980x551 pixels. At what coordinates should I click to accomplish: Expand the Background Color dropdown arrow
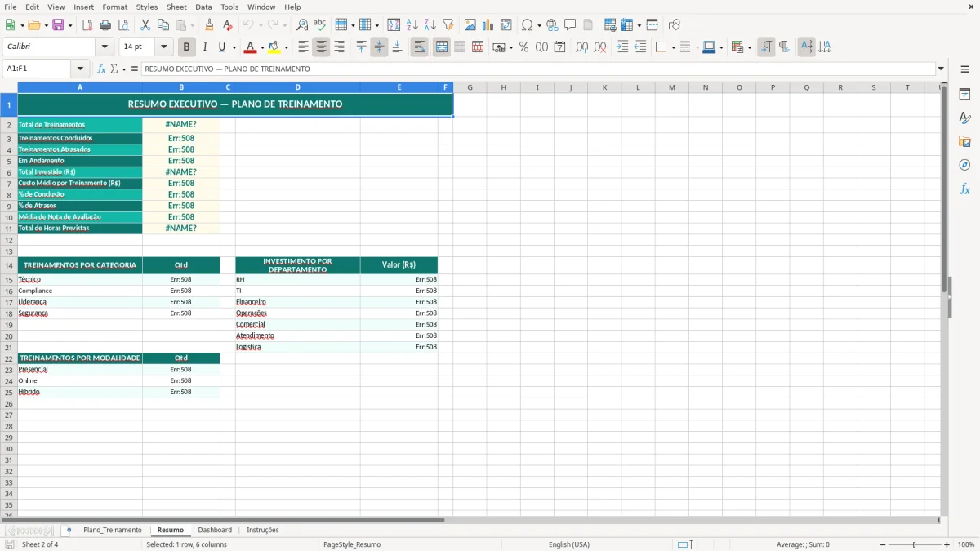(286, 47)
